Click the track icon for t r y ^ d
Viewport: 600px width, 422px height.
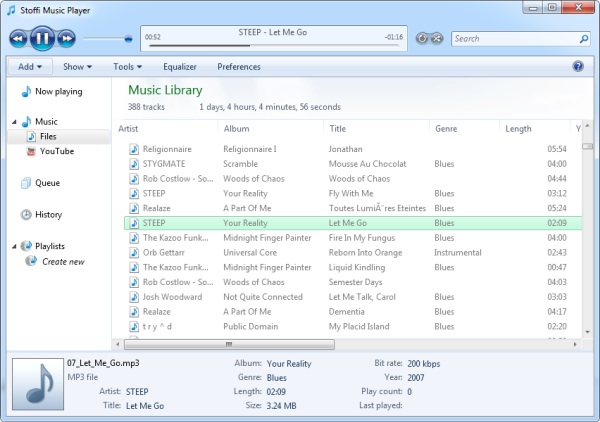click(134, 326)
